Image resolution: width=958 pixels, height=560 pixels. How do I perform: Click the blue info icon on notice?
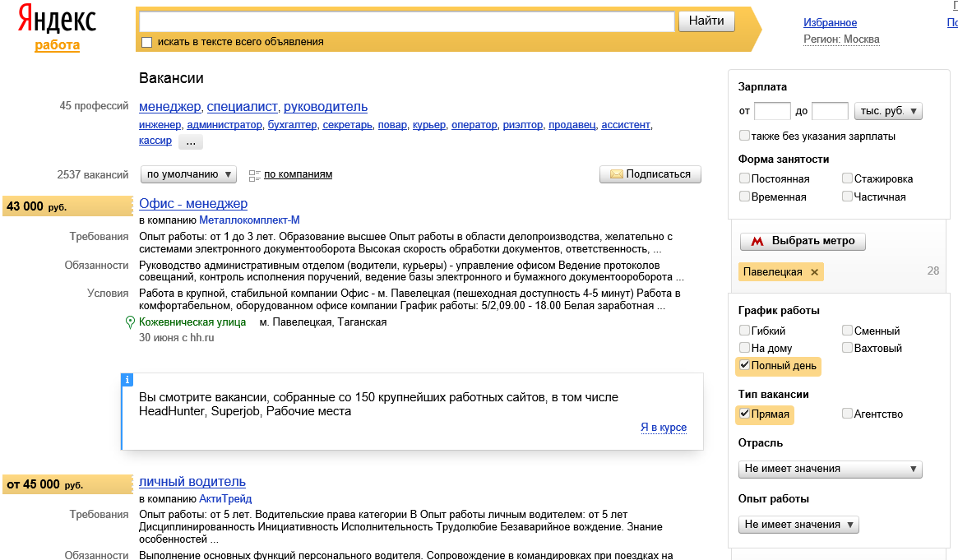[x=127, y=380]
